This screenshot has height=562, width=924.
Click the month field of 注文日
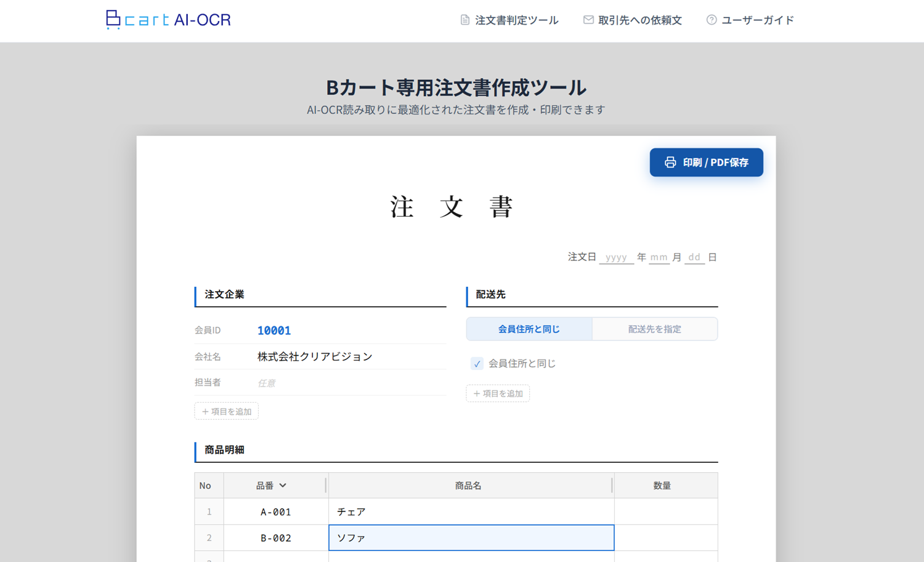click(659, 257)
